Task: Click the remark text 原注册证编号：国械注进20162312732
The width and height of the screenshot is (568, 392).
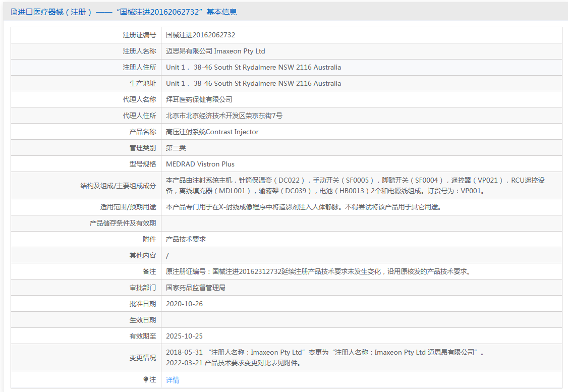Action: [x=319, y=271]
